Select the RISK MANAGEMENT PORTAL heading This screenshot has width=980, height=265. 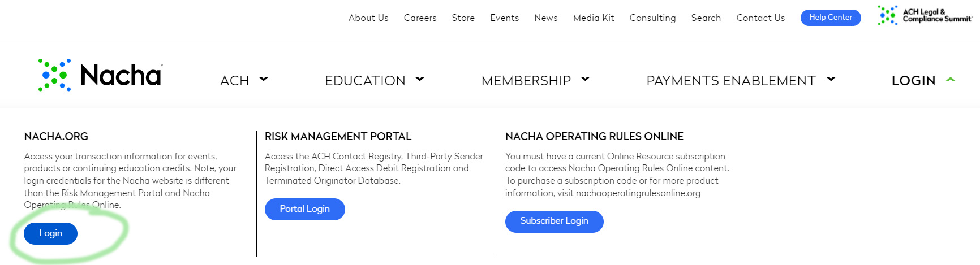[338, 136]
